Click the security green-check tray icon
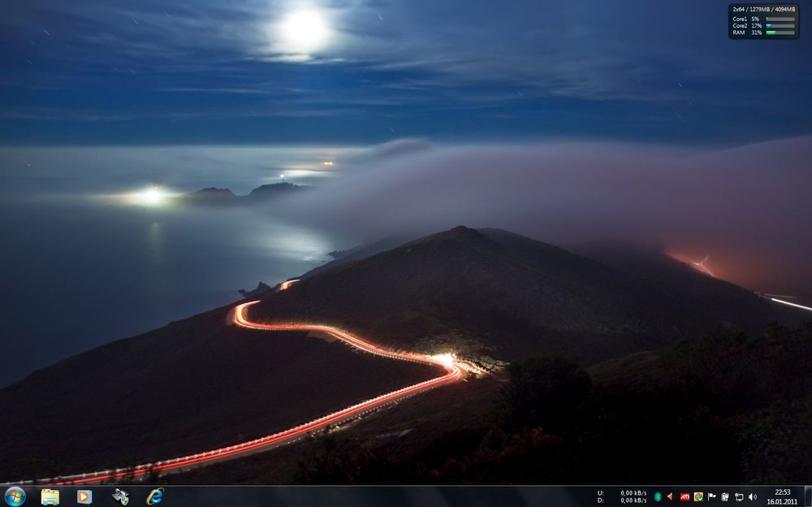Screen dimensions: 812x507 point(698,496)
